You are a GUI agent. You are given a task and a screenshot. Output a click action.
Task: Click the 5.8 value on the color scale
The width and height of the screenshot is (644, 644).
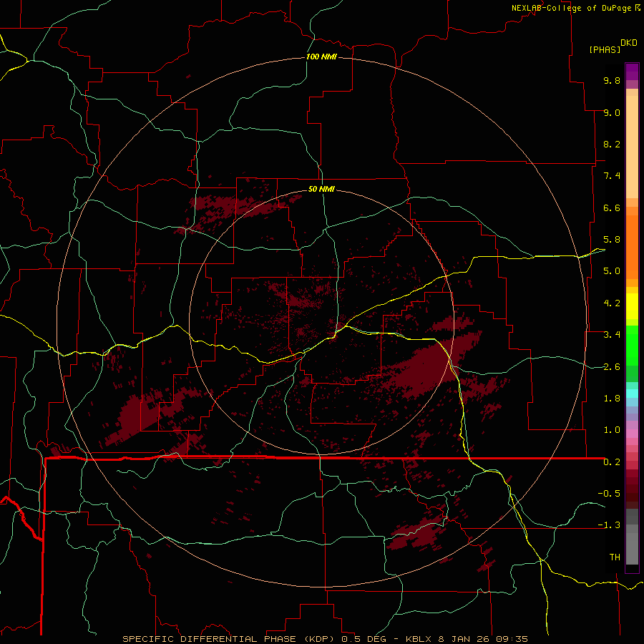tap(612, 240)
